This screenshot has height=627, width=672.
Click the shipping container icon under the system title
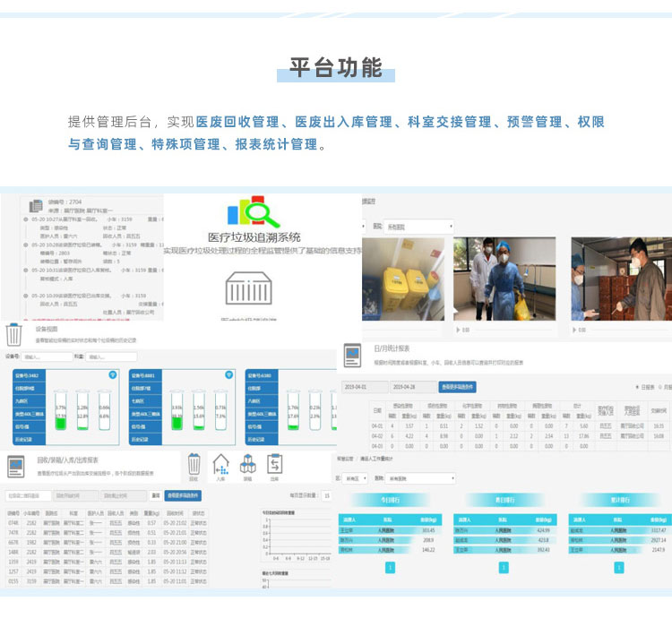tap(248, 288)
